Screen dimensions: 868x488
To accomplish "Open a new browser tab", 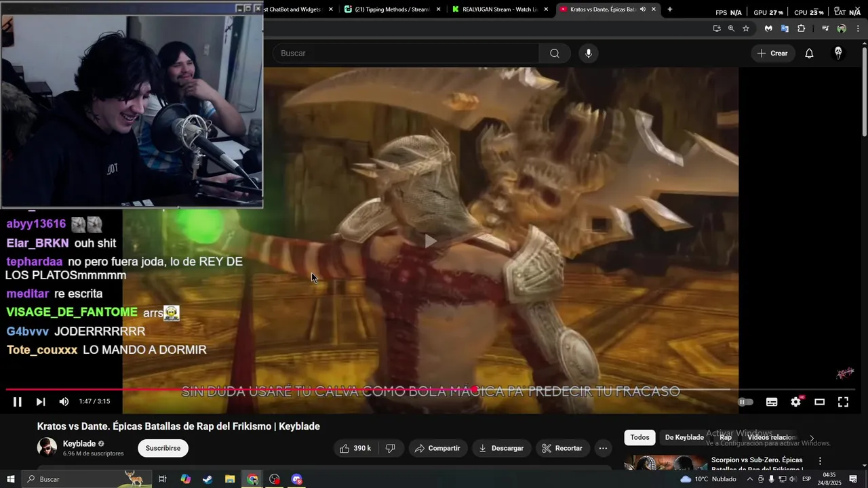I will point(670,9).
